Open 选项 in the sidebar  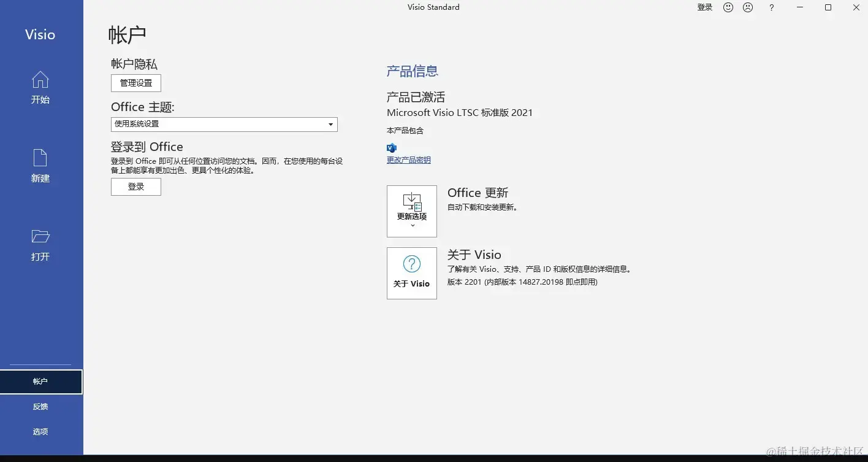40,432
